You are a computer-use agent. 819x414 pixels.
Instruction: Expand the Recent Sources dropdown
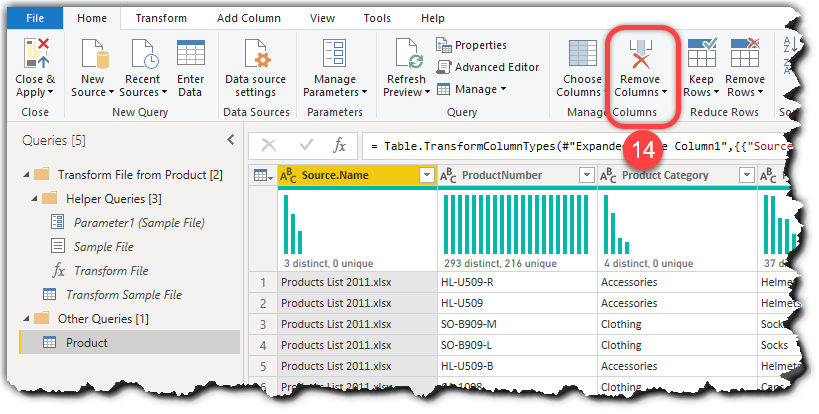coord(164,92)
